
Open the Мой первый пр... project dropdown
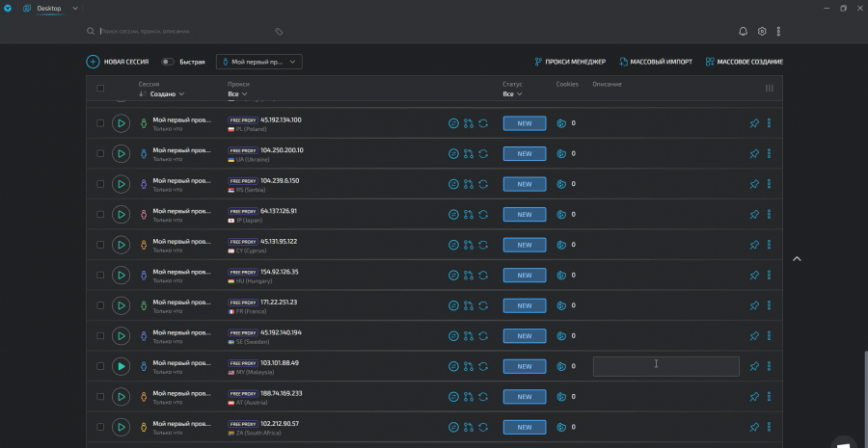click(259, 62)
